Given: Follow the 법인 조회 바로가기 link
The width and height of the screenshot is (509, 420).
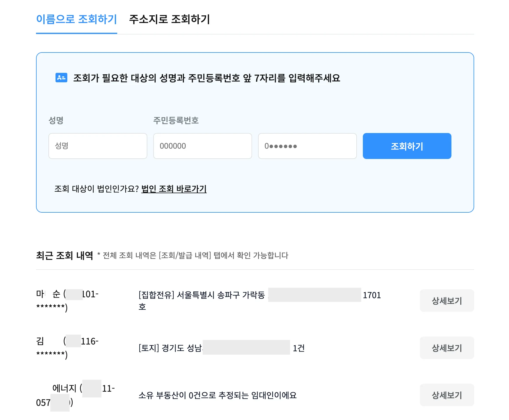Looking at the screenshot, I should (x=174, y=189).
